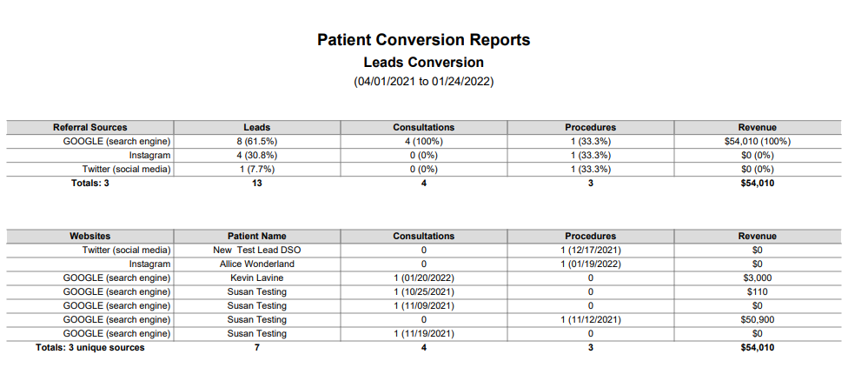Click the Referral Sources column header

[90, 127]
